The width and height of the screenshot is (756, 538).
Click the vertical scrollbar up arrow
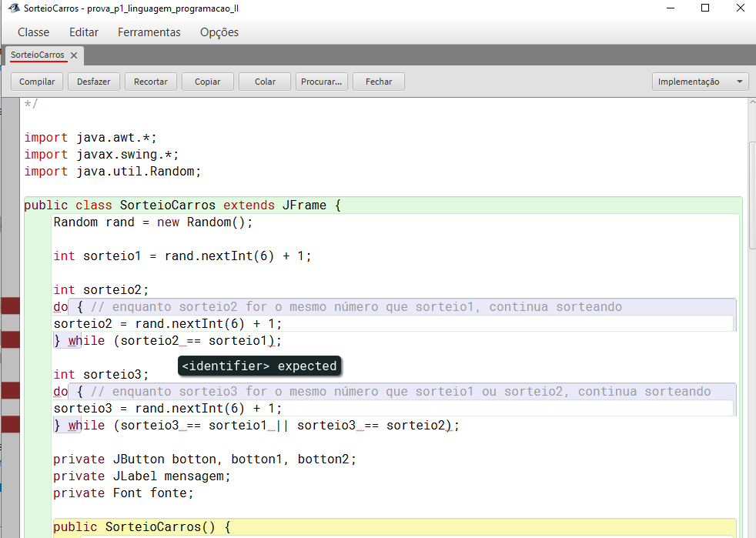click(x=753, y=102)
